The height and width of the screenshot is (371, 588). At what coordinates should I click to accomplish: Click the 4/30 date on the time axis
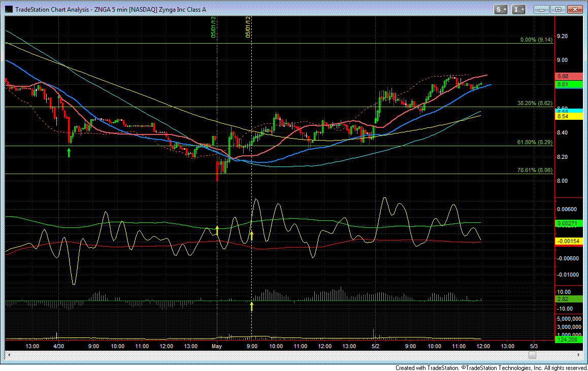coord(59,346)
